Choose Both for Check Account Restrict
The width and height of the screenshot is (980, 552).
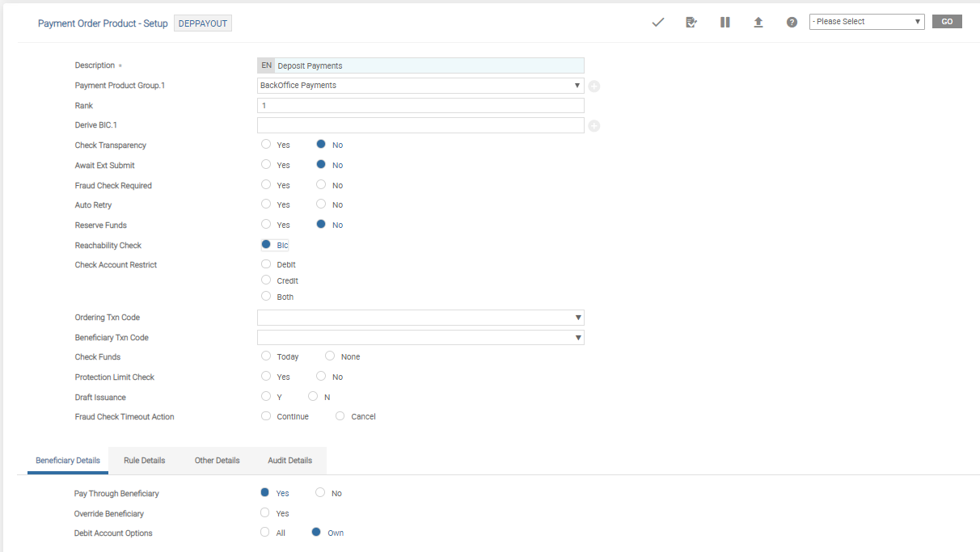coord(266,297)
